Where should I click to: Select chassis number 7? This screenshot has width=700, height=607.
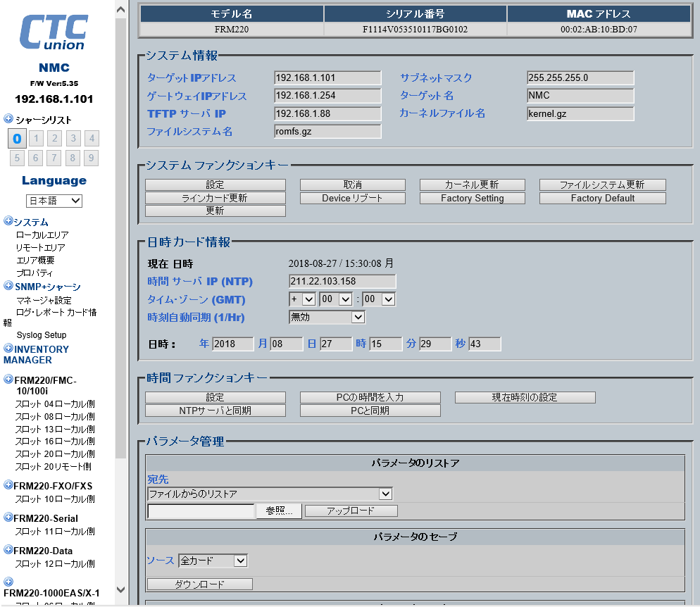coord(54,158)
